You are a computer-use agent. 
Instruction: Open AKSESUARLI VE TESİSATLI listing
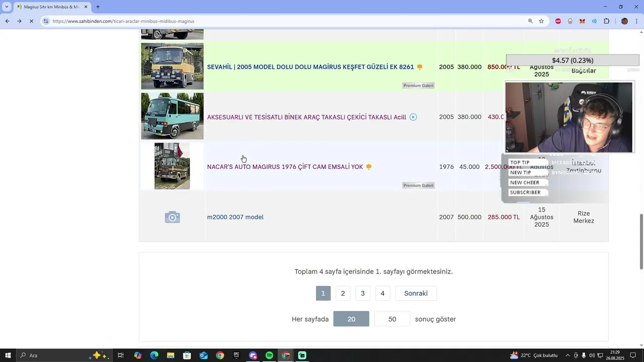tap(306, 117)
